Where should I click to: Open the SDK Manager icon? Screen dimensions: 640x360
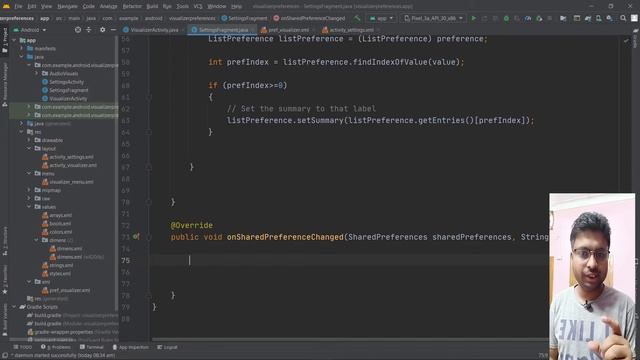(x=609, y=18)
